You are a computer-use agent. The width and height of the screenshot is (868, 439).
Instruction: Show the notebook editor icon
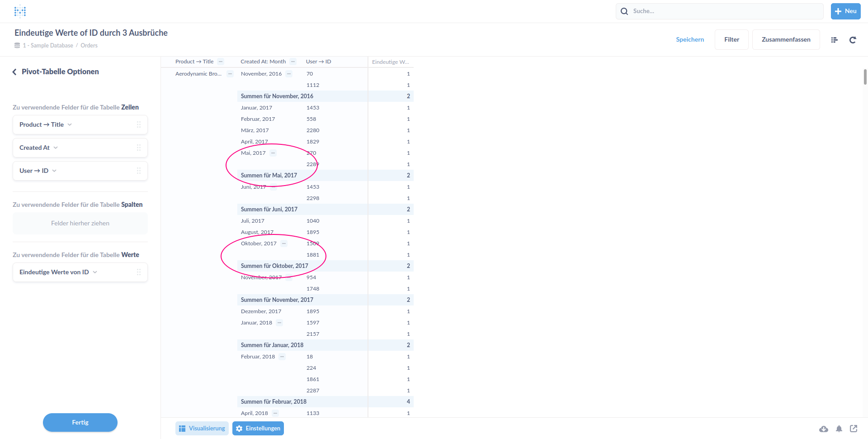tap(835, 40)
